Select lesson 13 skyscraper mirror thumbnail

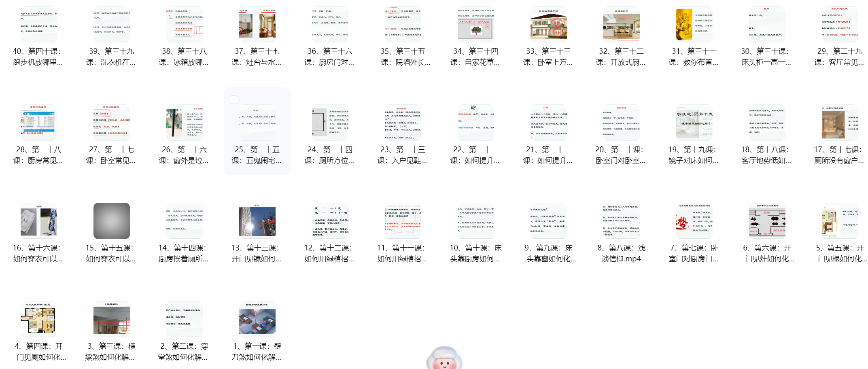(257, 221)
